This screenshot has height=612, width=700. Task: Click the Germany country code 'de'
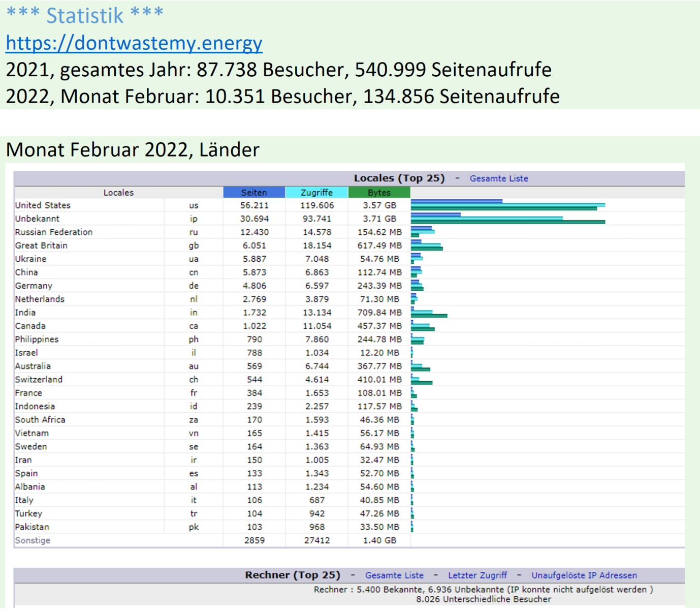tap(194, 286)
